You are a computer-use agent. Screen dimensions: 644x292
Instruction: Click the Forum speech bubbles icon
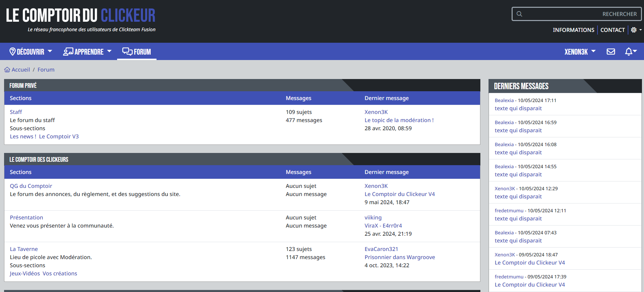point(127,52)
